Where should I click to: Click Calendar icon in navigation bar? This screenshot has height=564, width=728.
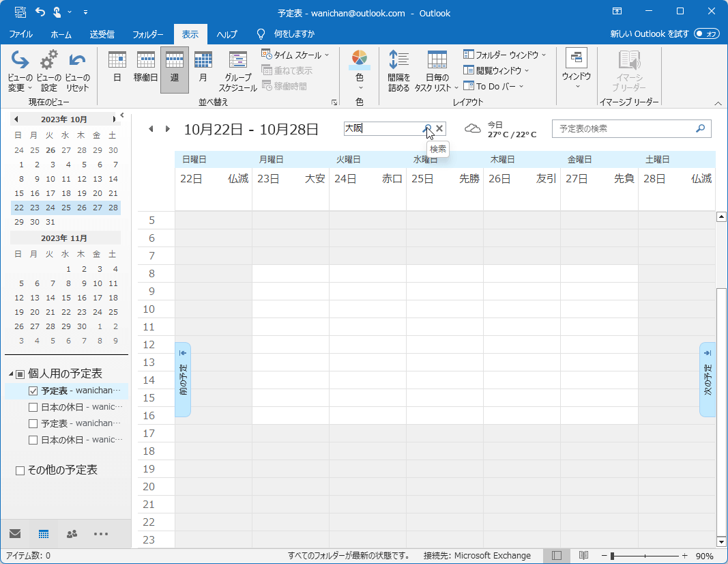click(x=44, y=534)
